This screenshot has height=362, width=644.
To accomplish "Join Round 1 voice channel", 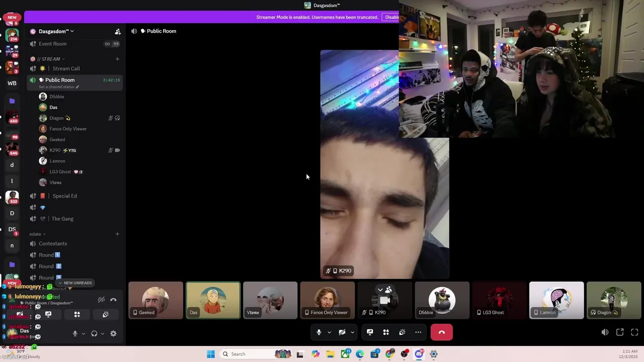I will pyautogui.click(x=75, y=255).
